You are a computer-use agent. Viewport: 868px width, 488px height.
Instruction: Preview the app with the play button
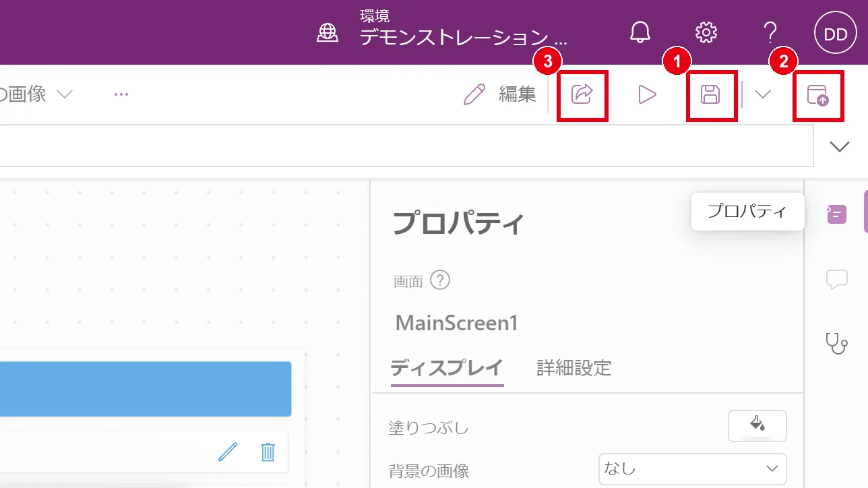point(647,95)
